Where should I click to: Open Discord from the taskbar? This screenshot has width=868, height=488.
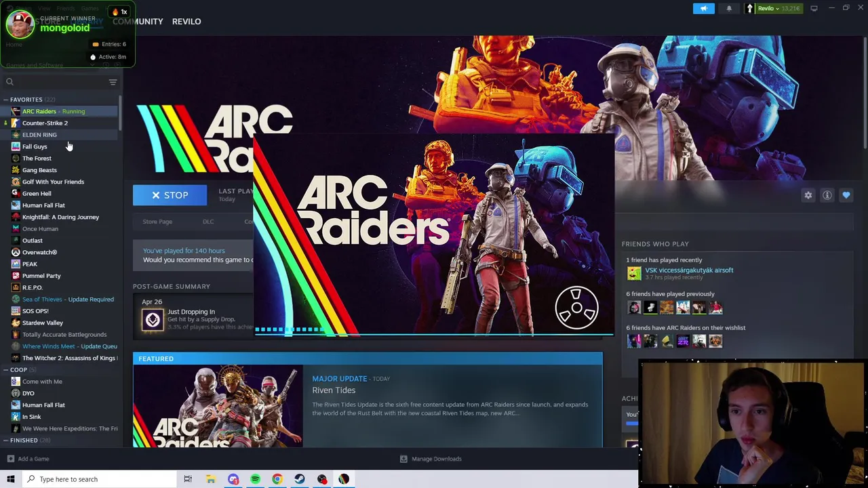[x=233, y=479]
